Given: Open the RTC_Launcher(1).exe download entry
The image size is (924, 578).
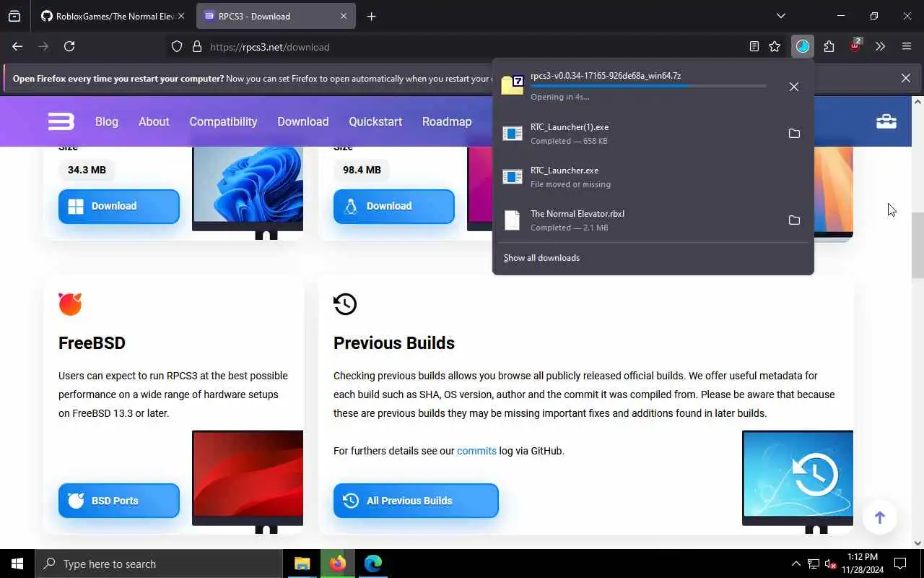Looking at the screenshot, I should [635, 134].
